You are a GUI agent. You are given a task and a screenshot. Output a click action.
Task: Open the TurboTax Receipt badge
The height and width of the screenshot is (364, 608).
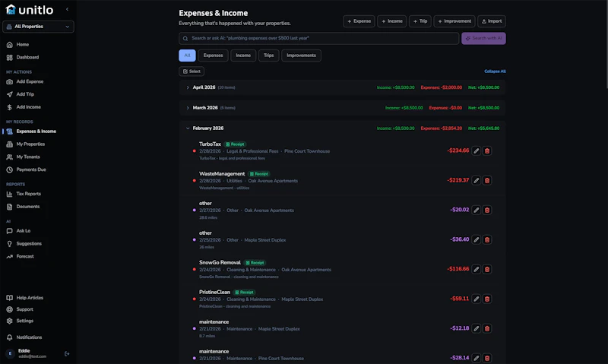tap(235, 144)
